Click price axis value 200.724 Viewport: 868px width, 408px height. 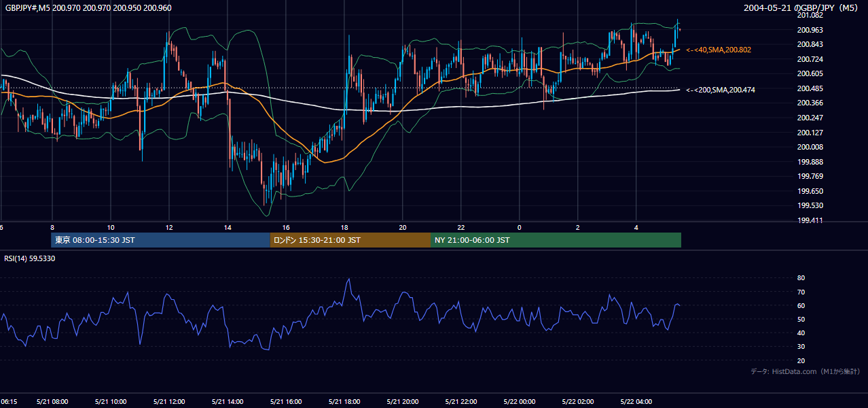point(810,59)
